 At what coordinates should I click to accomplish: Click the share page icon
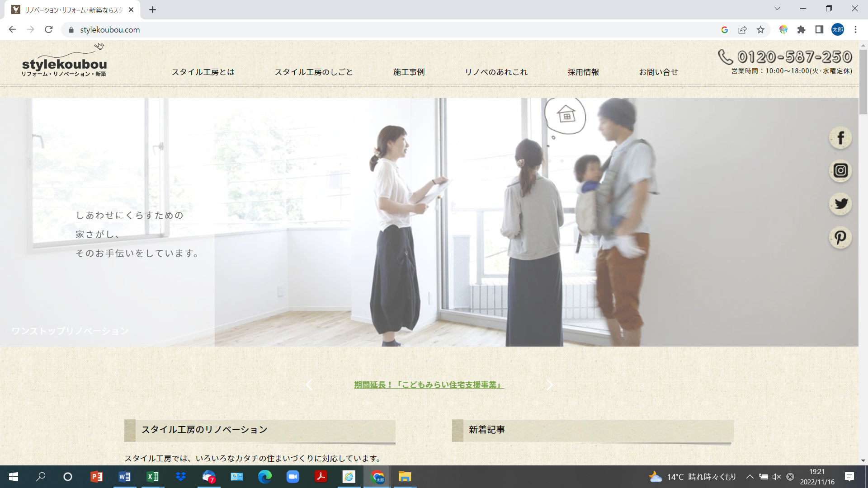742,30
